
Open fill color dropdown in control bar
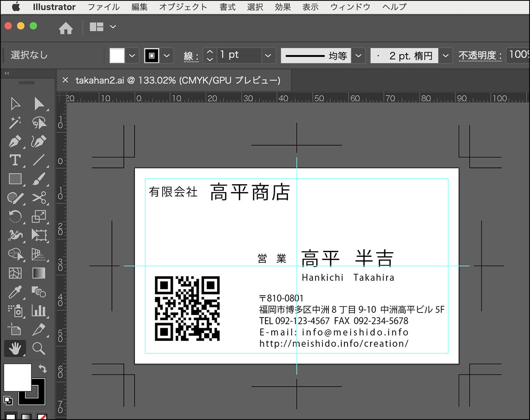click(132, 55)
